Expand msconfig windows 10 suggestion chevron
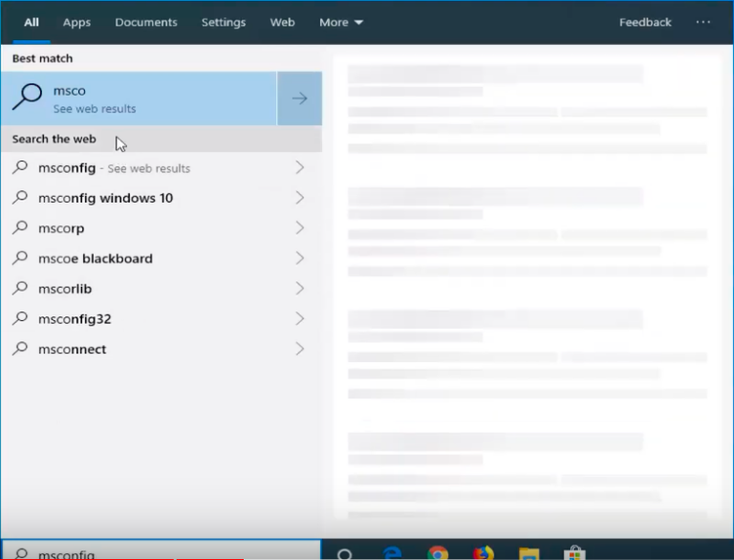 [299, 198]
